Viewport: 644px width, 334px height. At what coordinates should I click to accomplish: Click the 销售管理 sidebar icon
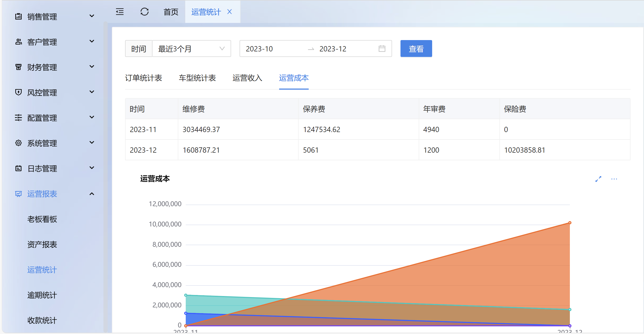(18, 16)
